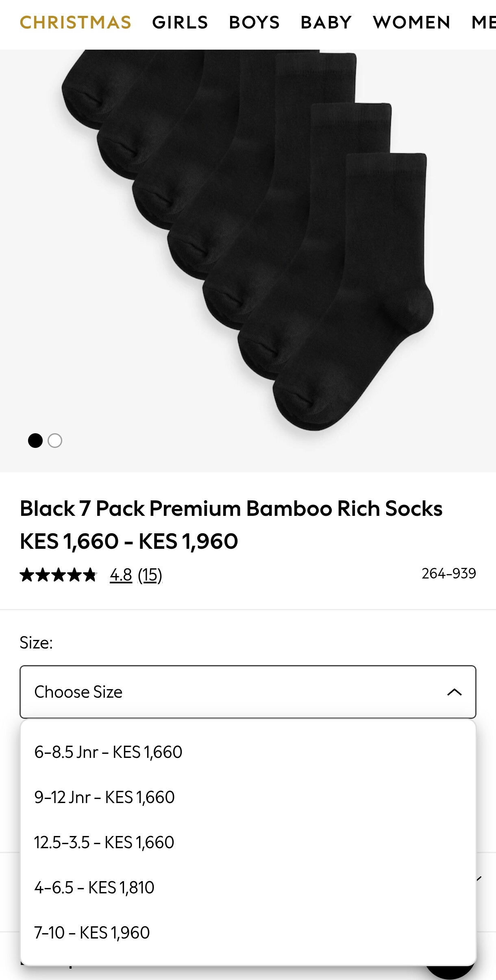Select the first filled image carousel dot

[x=35, y=441]
